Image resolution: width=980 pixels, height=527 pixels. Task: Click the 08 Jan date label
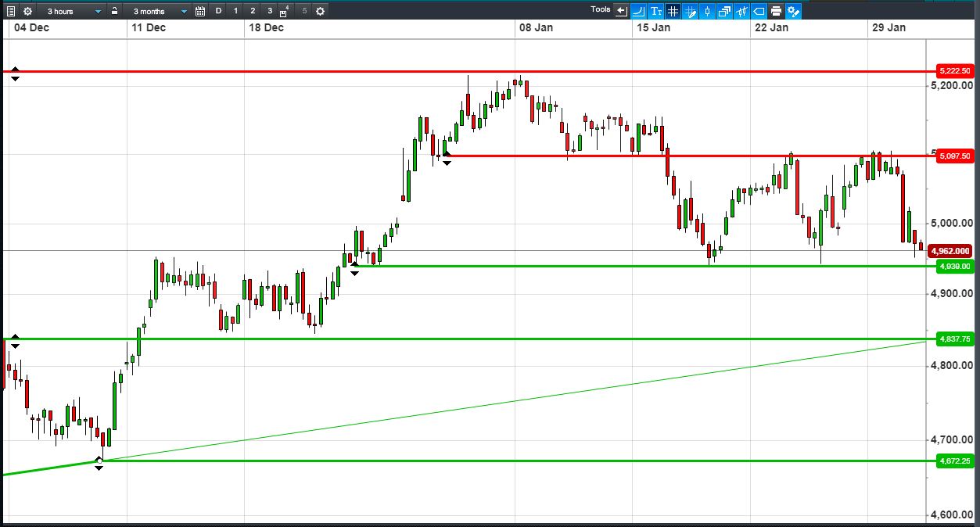click(537, 28)
